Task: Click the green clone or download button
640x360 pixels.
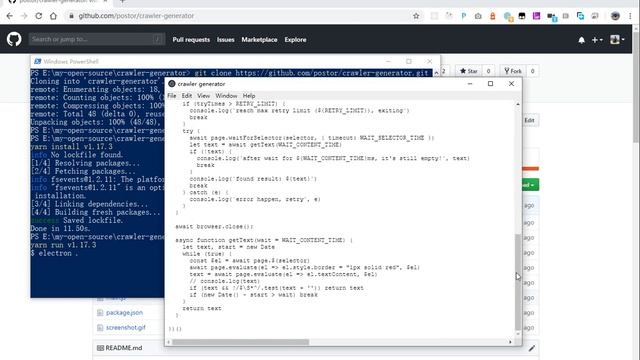Action: tap(530, 185)
